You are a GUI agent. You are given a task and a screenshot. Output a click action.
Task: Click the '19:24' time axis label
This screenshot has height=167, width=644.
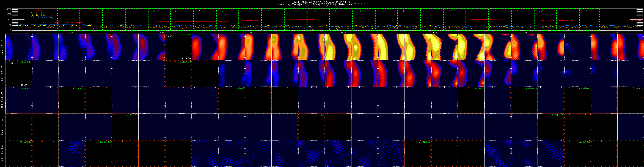[434, 32]
